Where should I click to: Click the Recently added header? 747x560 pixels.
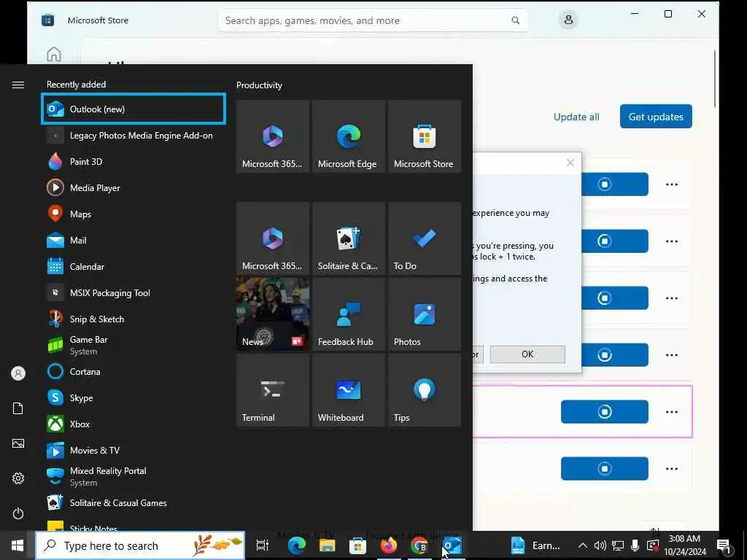click(76, 85)
